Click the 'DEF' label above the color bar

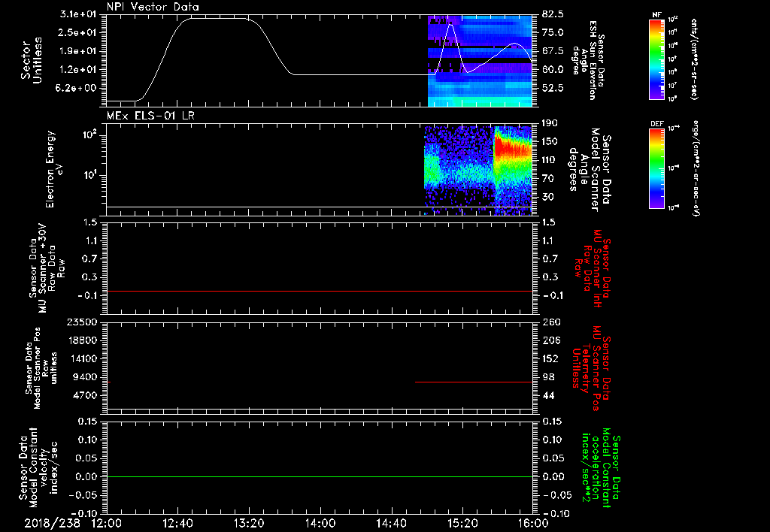pyautogui.click(x=656, y=124)
